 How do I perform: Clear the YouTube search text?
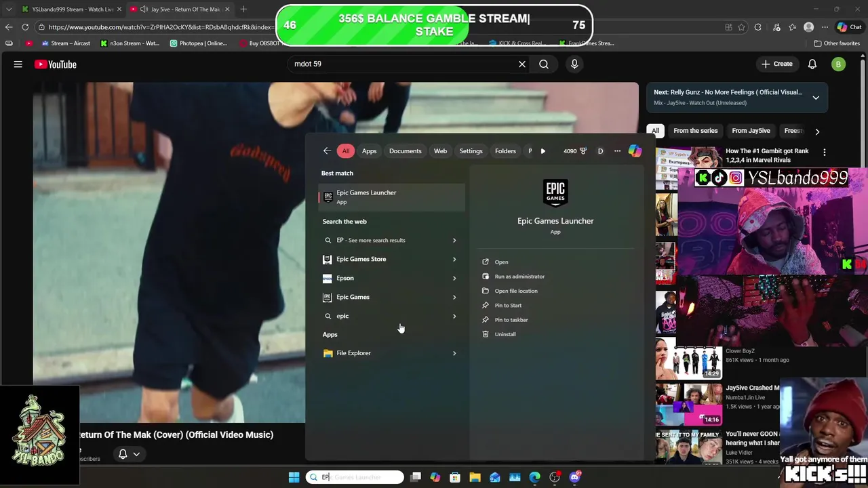[x=522, y=64]
